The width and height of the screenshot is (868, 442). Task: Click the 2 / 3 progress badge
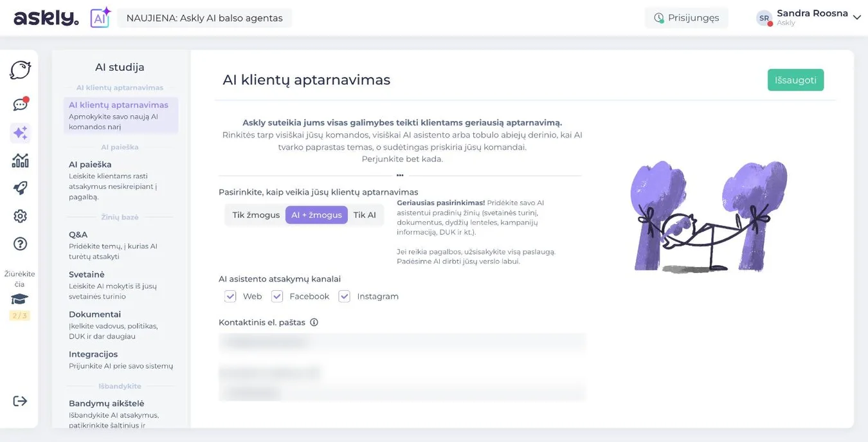[x=19, y=315]
